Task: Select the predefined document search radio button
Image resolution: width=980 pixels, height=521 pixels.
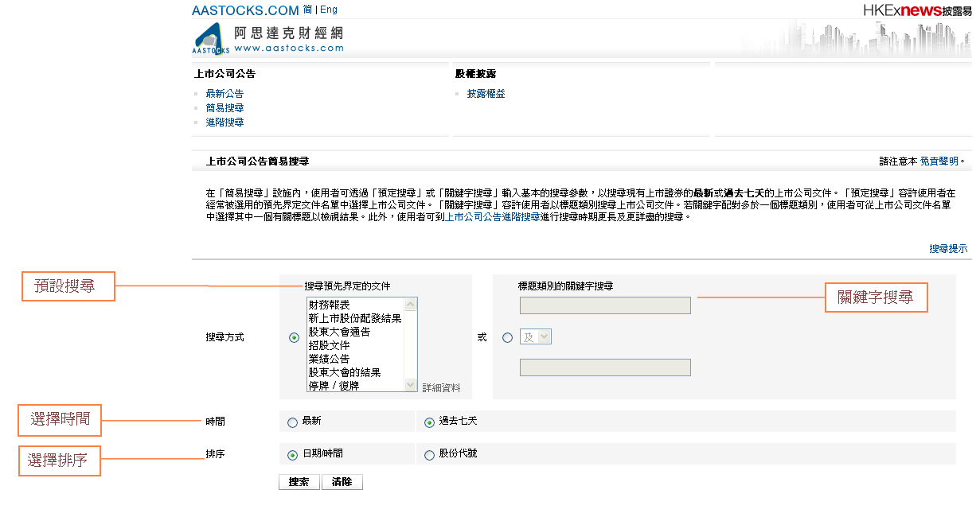Action: point(295,337)
